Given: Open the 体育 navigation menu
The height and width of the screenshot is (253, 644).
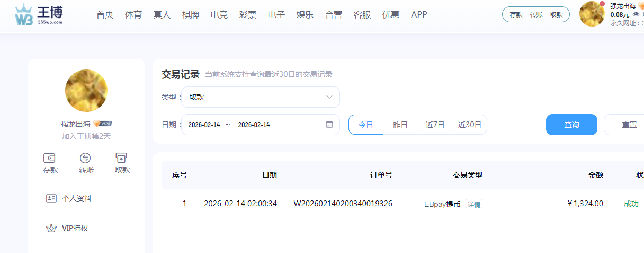Looking at the screenshot, I should [x=133, y=15].
